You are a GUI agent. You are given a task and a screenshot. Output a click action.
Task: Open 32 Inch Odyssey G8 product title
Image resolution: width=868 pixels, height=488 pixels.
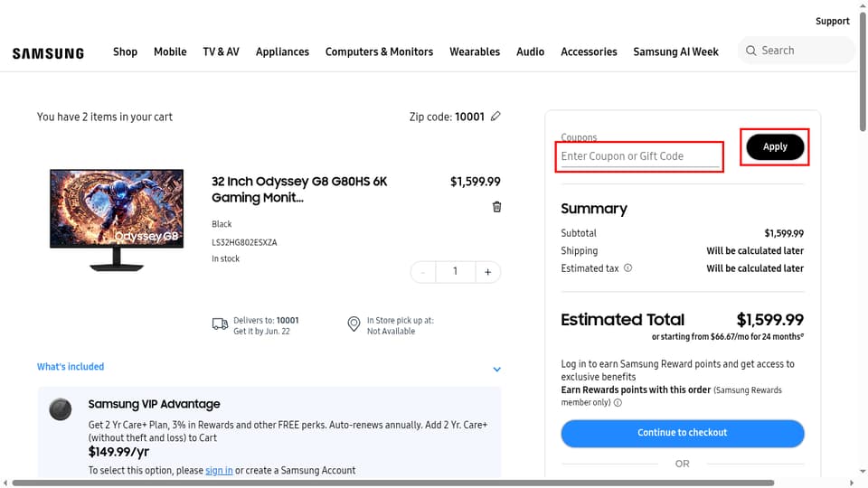pos(299,189)
